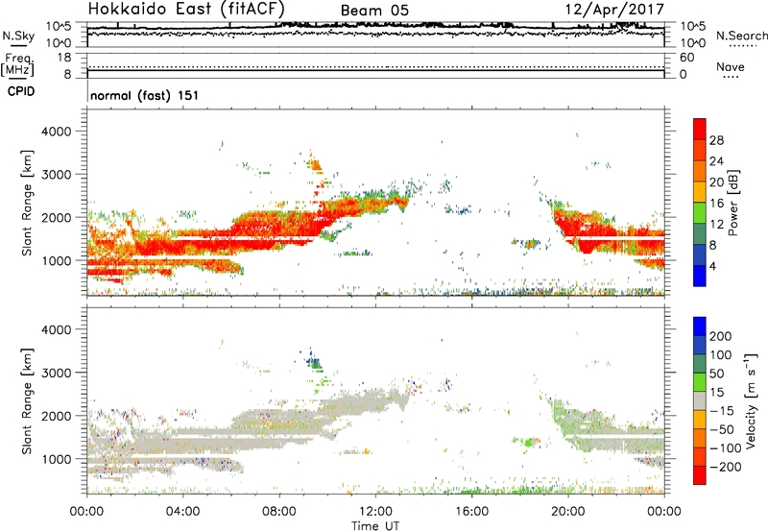The image size is (768, 532).
Task: Click the 'Nave' legend label
Action: (731, 66)
